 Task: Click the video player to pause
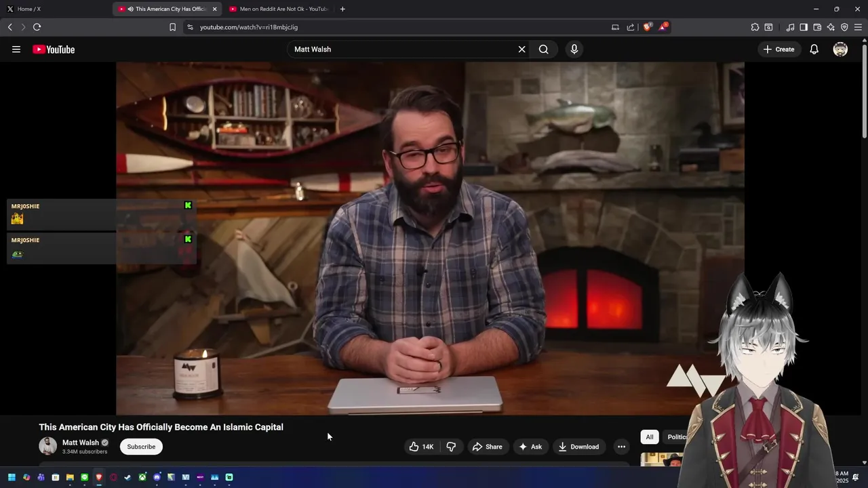(x=430, y=238)
